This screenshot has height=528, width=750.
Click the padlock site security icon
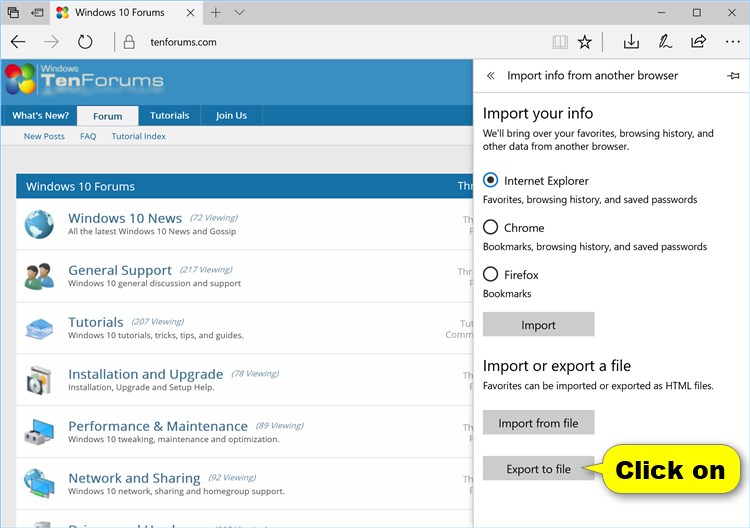[x=129, y=42]
